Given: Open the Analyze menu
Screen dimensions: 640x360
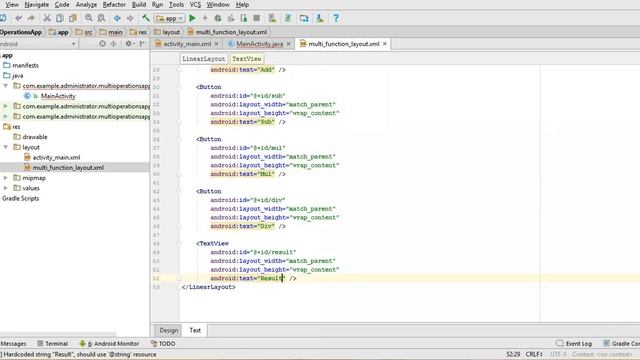Looking at the screenshot, I should pos(86,5).
